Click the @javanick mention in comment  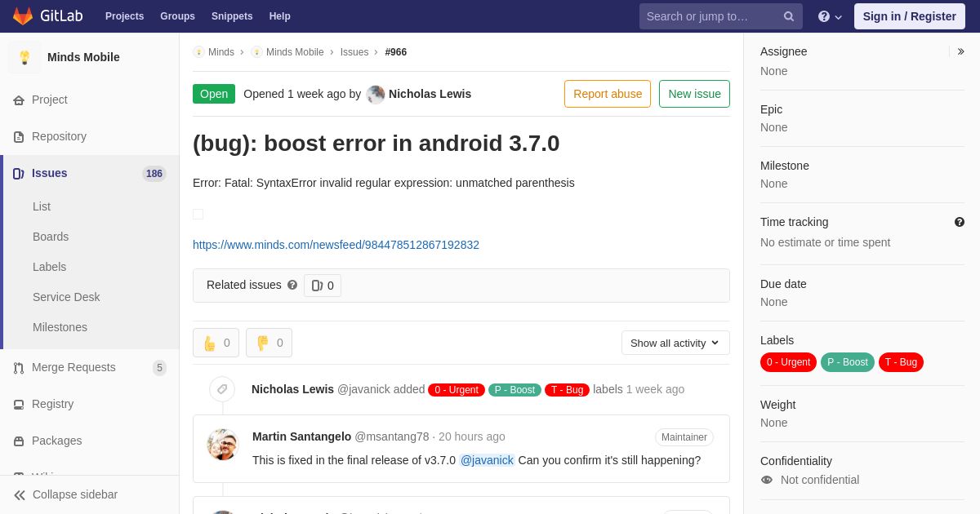tap(487, 460)
